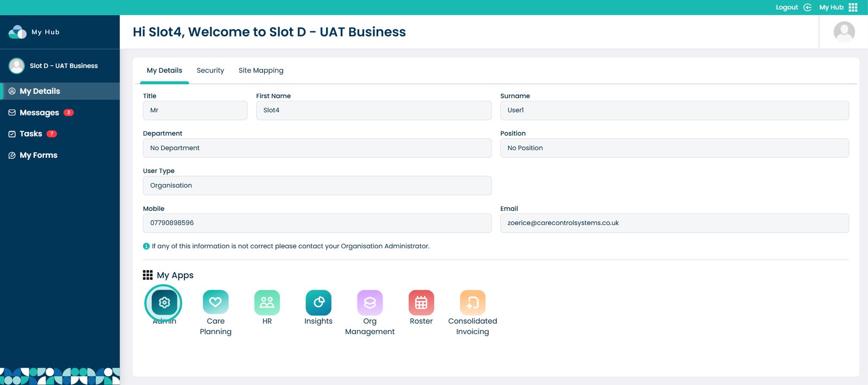The width and height of the screenshot is (868, 385).
Task: Click the Org Management label
Action: [x=370, y=326]
